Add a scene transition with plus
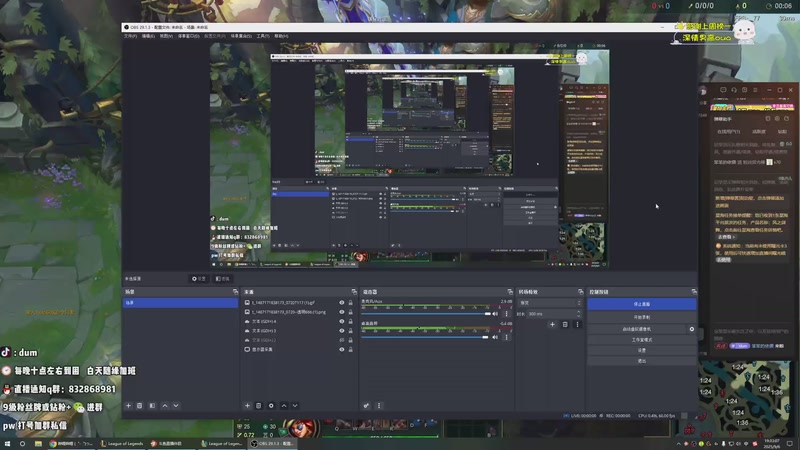 [x=552, y=324]
